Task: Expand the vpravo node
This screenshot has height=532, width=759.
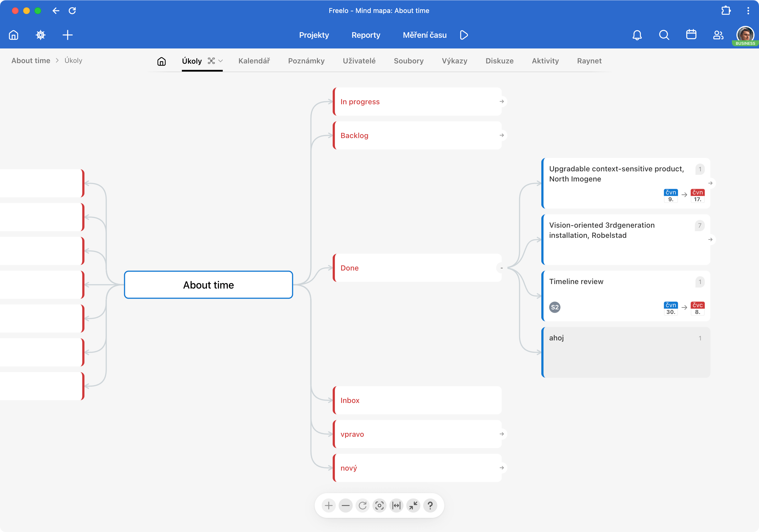Action: click(x=502, y=434)
